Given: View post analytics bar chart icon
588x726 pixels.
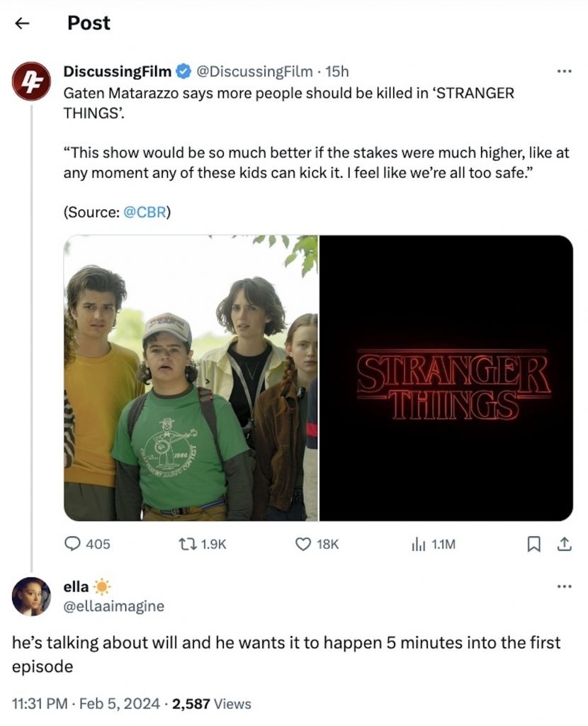Looking at the screenshot, I should (417, 544).
